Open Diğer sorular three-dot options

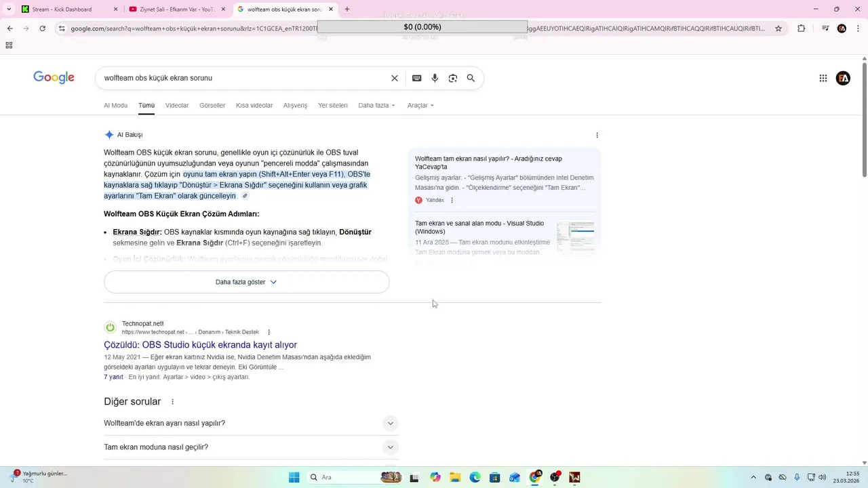tap(173, 402)
